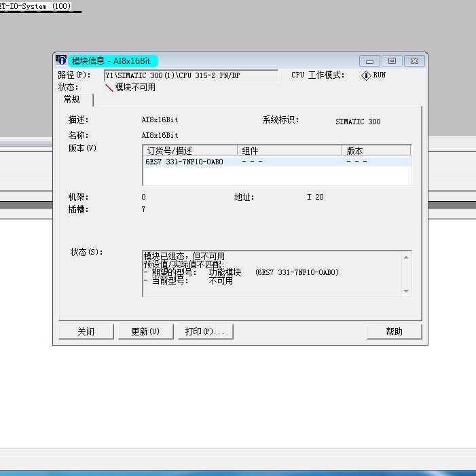Click the status box scroll down arrow
Viewport: 476px width, 476px height.
[x=406, y=291]
